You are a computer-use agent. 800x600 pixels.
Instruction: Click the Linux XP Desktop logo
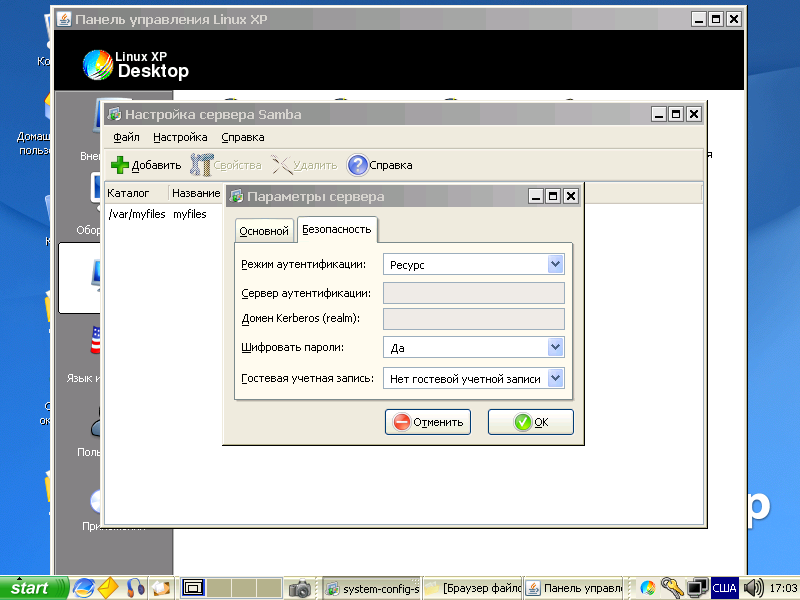pyautogui.click(x=136, y=65)
